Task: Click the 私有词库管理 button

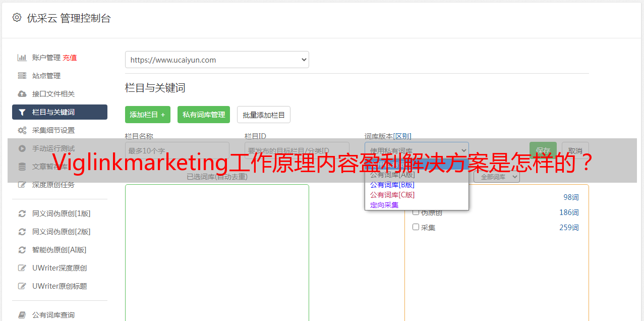Action: click(204, 115)
